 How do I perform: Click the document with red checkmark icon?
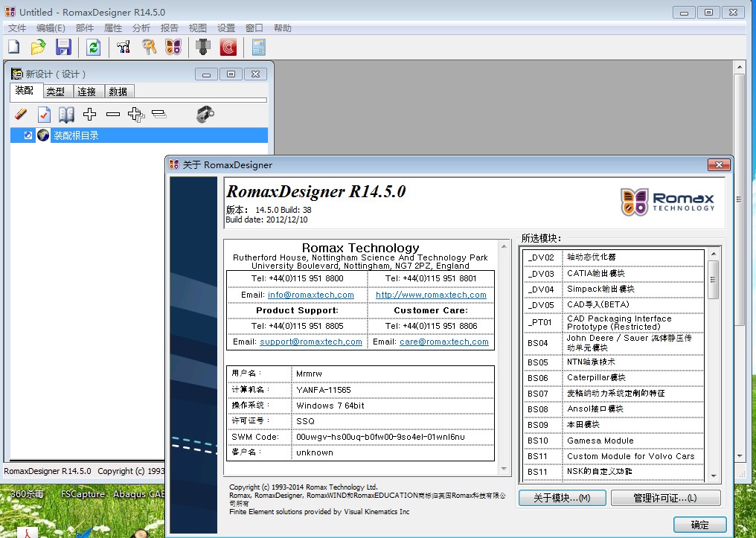click(44, 115)
